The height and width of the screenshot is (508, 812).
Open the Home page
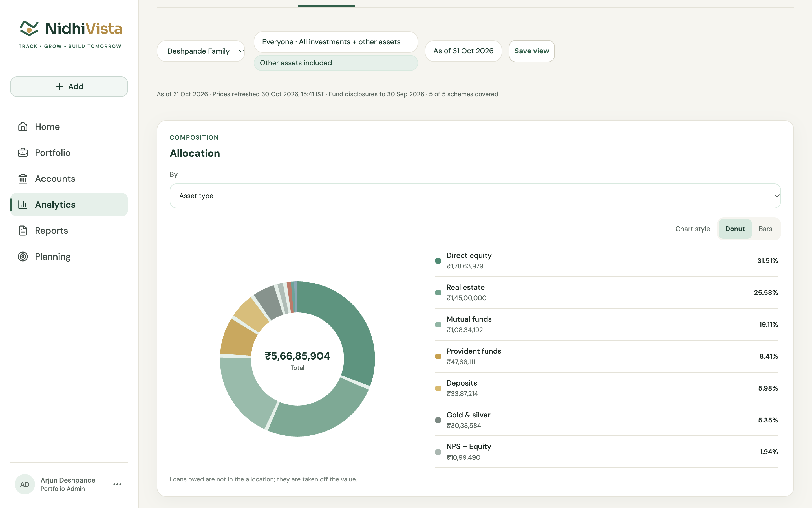[69, 127]
